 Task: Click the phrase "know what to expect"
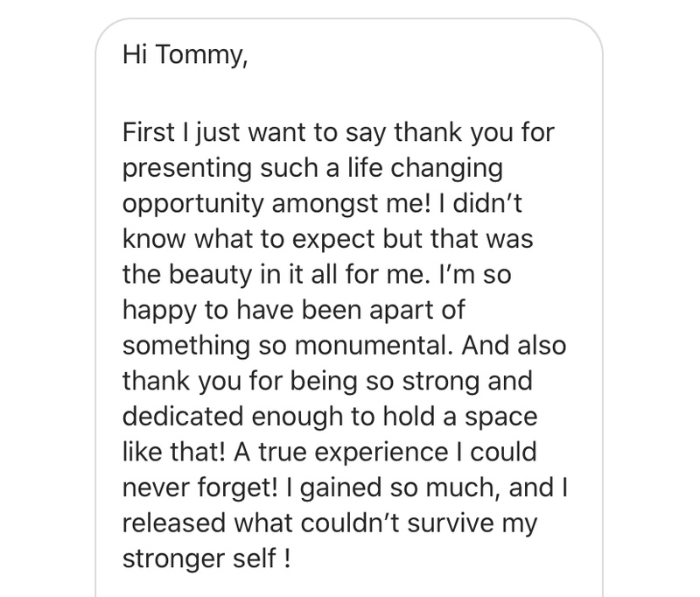236,239
